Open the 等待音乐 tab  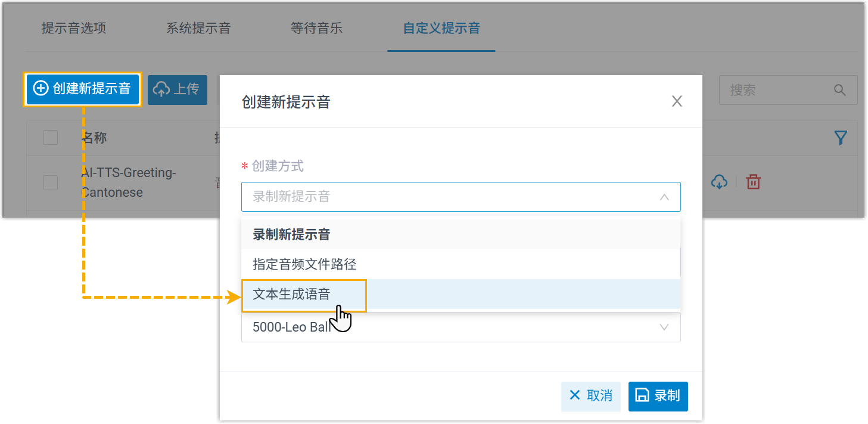pyautogui.click(x=316, y=28)
